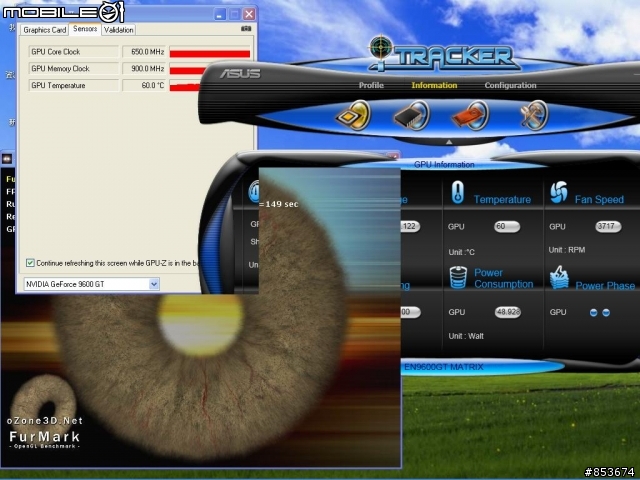This screenshot has height=480, width=640.
Task: Click the Fan Speed fan icon
Action: pos(558,192)
